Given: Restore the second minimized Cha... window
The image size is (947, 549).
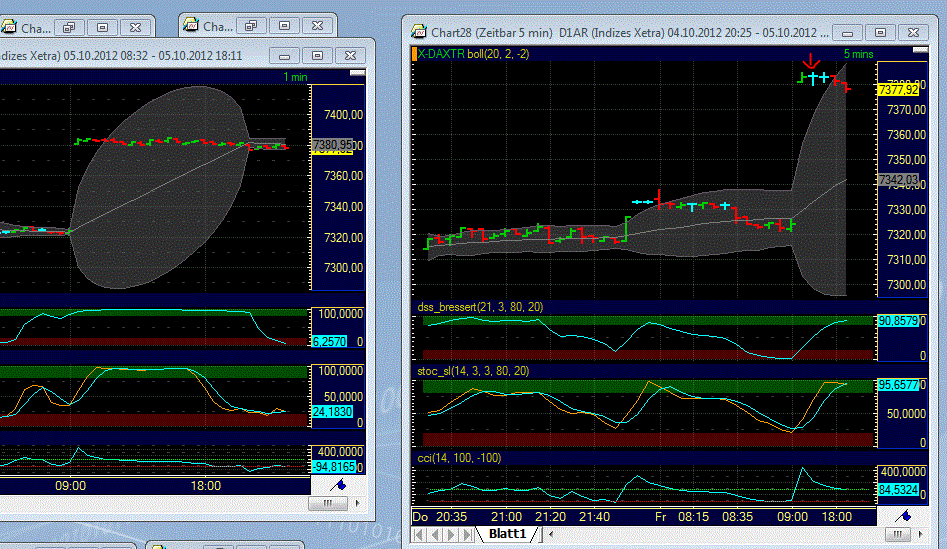Looking at the screenshot, I should (251, 26).
